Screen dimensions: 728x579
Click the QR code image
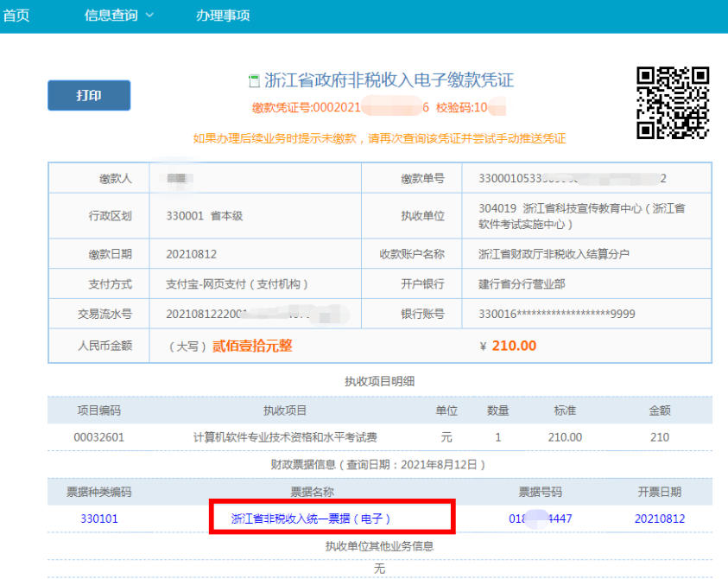tap(673, 103)
